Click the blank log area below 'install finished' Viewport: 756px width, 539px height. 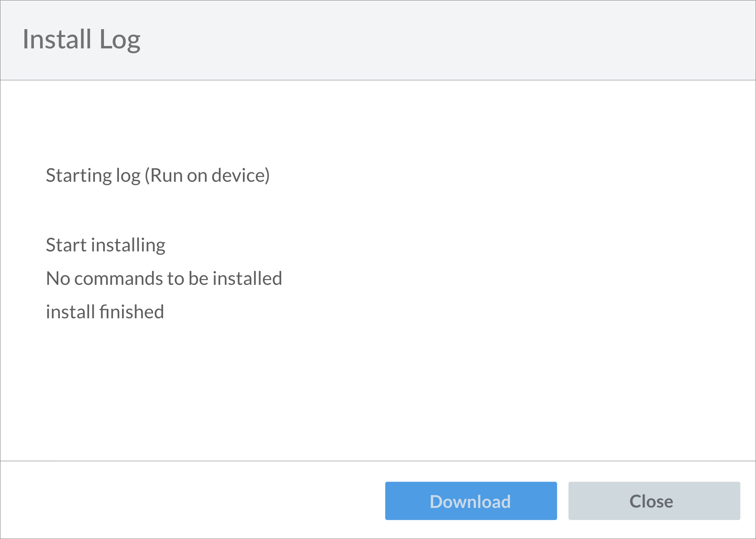(378, 389)
